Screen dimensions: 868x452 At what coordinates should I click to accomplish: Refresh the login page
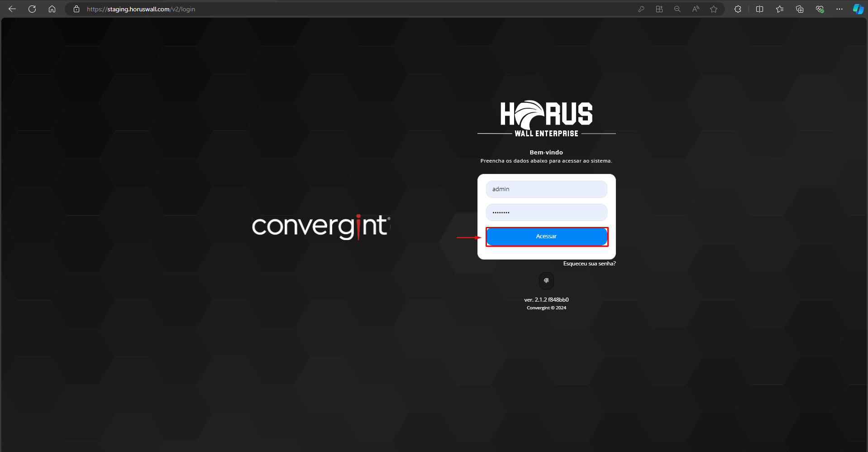pyautogui.click(x=32, y=9)
